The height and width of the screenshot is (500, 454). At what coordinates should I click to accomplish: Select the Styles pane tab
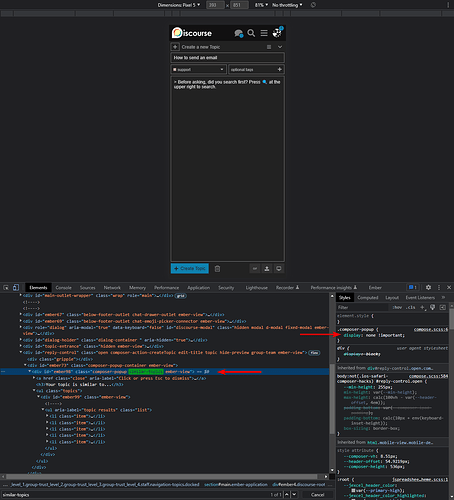(345, 298)
